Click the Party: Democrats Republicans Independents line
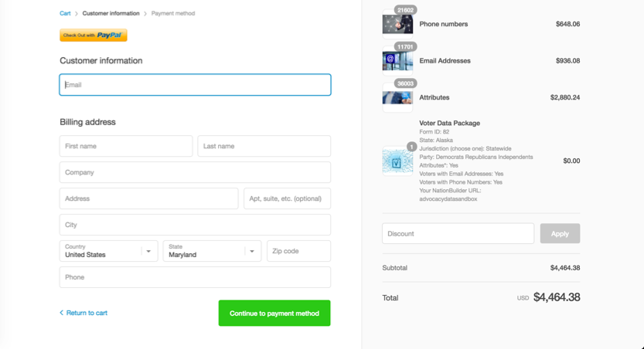Screen dimensions: 644x349 476,157
